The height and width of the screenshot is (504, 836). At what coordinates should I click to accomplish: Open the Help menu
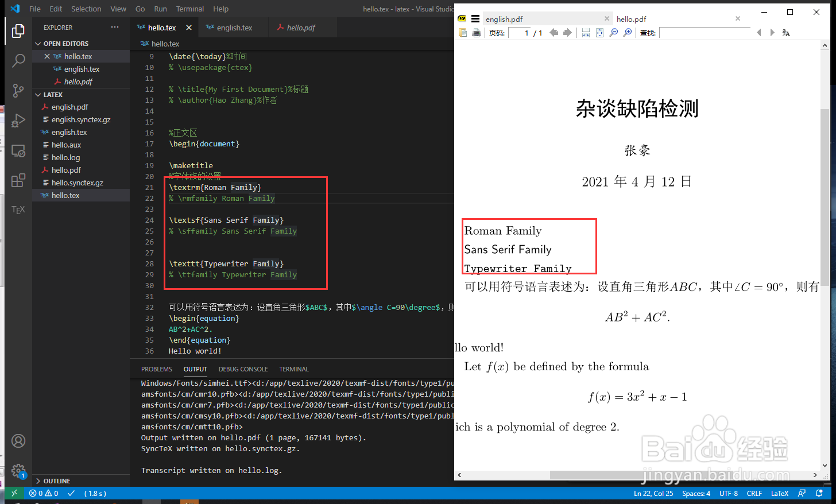pyautogui.click(x=220, y=9)
